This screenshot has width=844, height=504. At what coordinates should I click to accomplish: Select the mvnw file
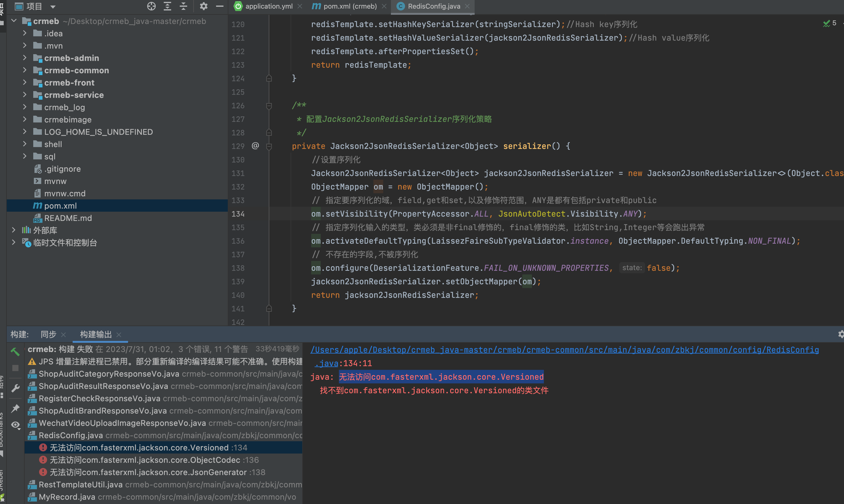(x=117, y=181)
